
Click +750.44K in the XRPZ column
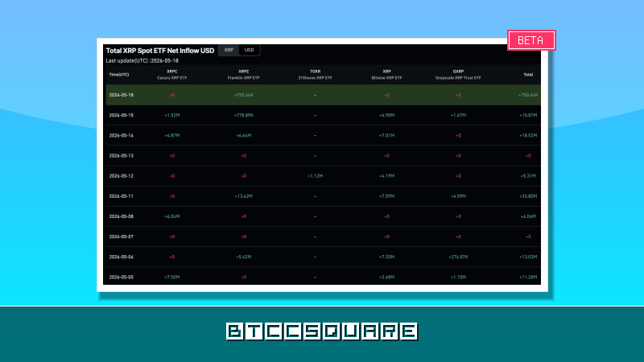pos(244,95)
